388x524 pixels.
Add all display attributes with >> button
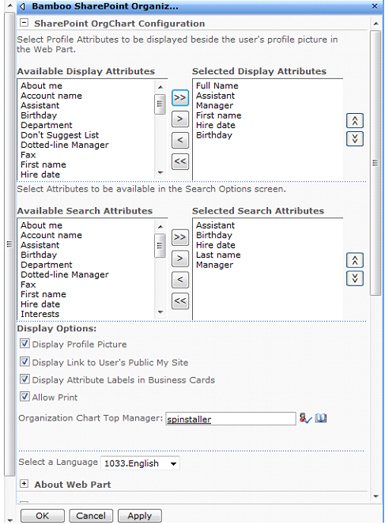tap(180, 98)
